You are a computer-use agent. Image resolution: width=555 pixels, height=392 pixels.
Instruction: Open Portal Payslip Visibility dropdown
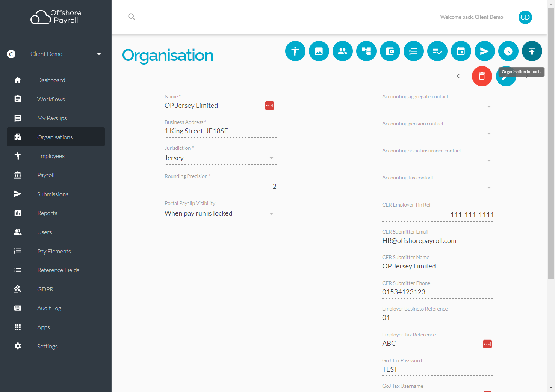coord(221,213)
